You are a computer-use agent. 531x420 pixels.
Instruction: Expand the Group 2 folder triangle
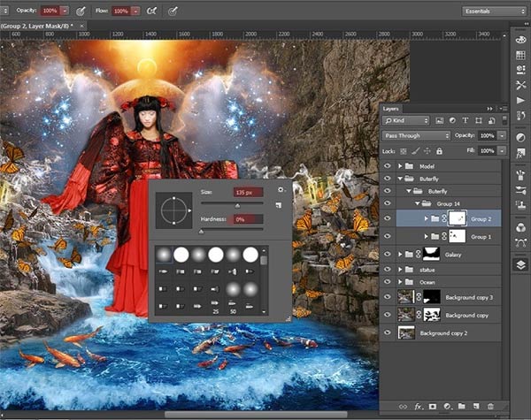[426, 218]
